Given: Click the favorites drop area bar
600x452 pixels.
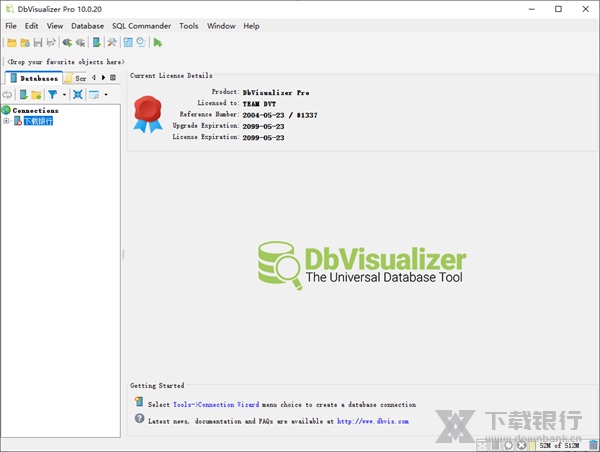Looking at the screenshot, I should [65, 61].
